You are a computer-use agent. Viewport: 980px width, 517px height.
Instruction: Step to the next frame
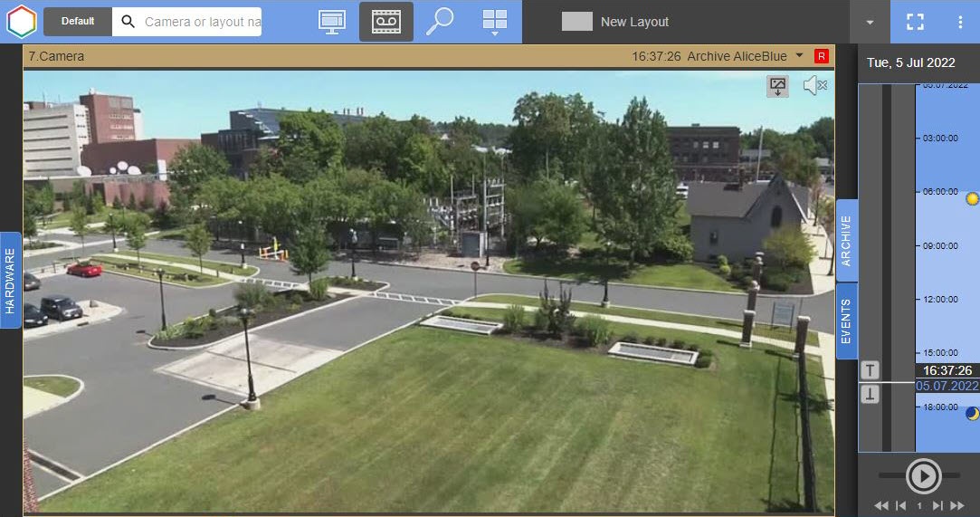[x=937, y=505]
